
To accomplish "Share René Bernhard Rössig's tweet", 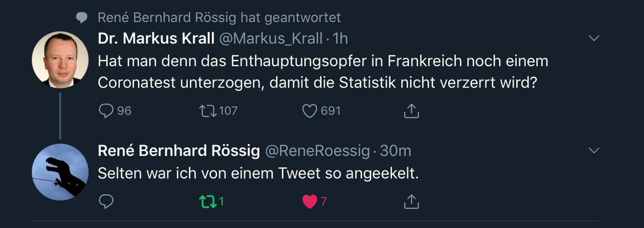I will point(411,202).
